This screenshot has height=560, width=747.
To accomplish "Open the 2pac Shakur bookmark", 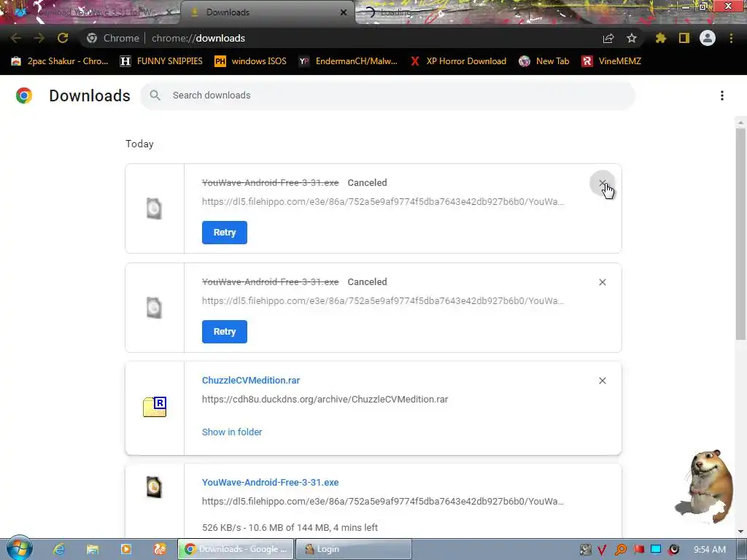I will [x=60, y=61].
